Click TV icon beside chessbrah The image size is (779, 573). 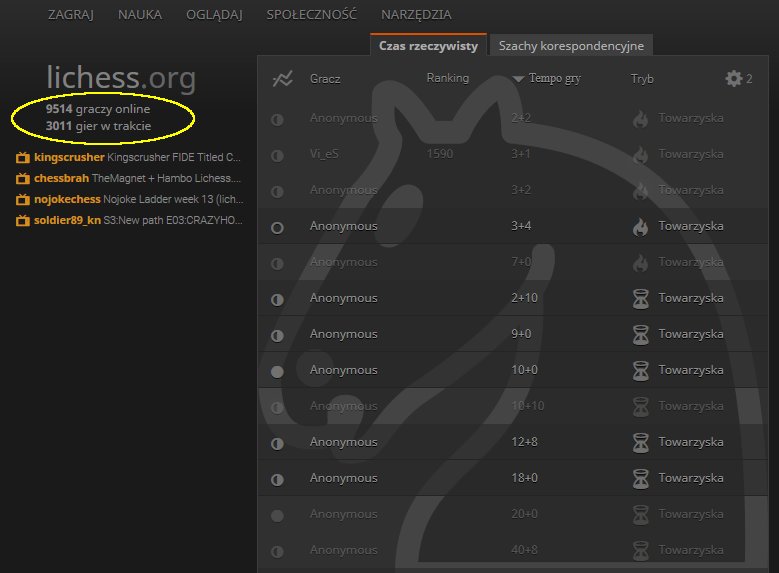[x=22, y=178]
